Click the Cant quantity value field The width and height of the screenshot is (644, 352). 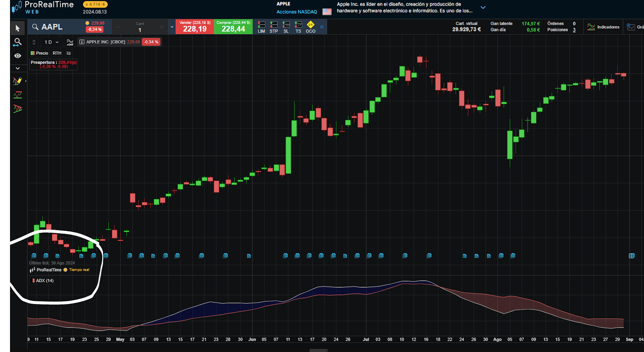140,30
